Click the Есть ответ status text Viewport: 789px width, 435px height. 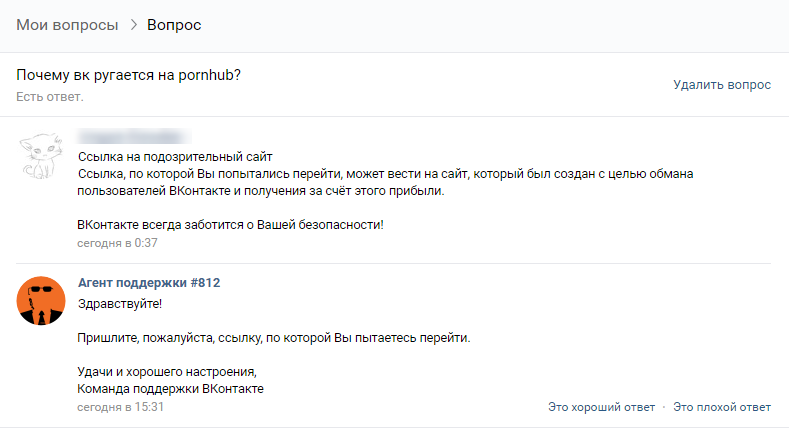coord(50,97)
